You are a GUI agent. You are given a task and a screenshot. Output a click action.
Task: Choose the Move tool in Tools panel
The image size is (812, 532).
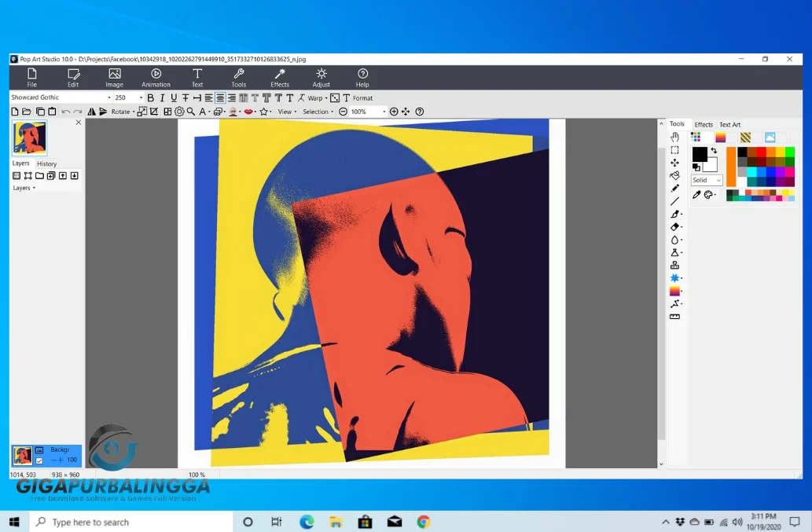pyautogui.click(x=674, y=163)
